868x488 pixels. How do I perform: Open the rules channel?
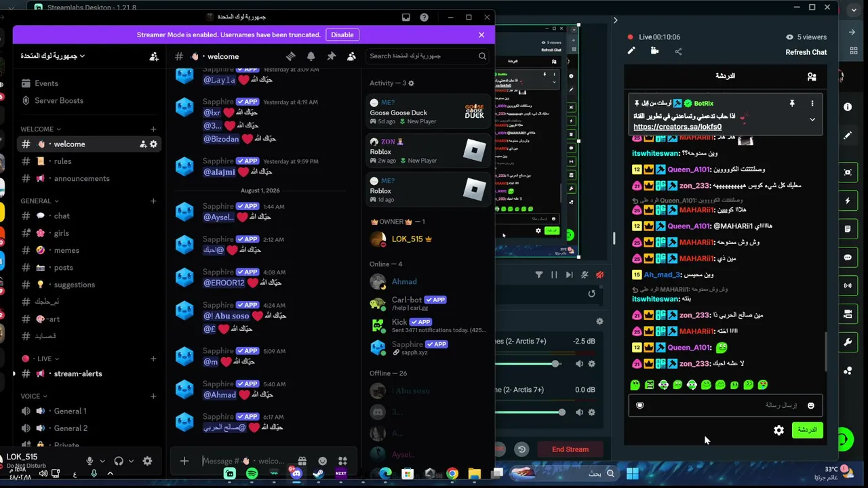pyautogui.click(x=62, y=161)
